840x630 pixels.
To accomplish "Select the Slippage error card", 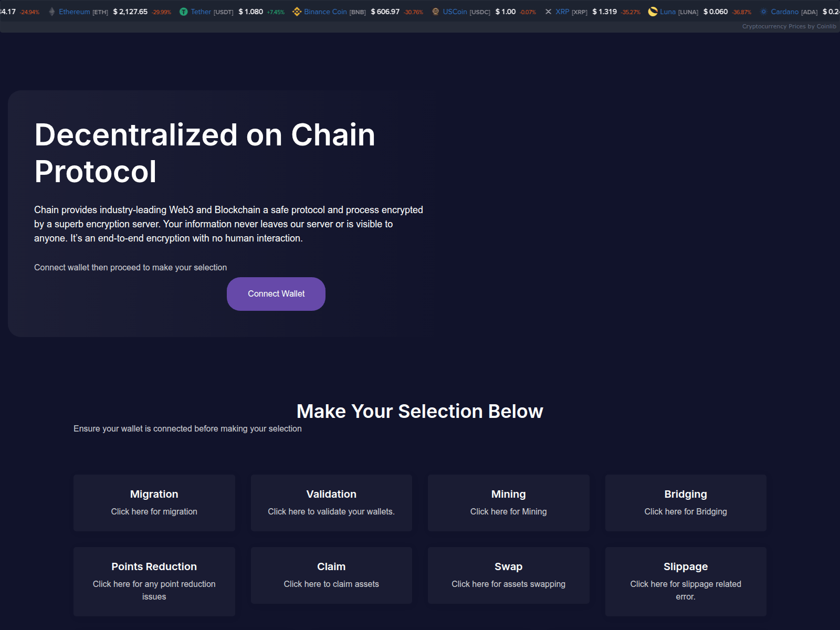I will click(685, 581).
